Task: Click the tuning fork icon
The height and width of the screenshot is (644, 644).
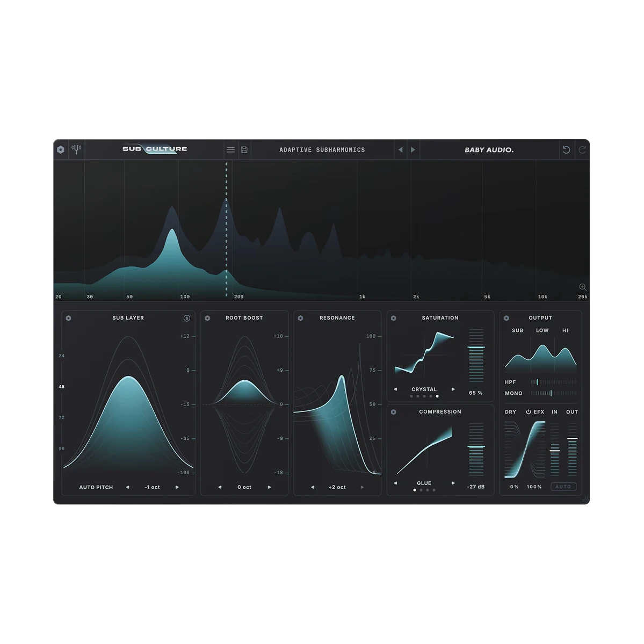Action: [76, 149]
